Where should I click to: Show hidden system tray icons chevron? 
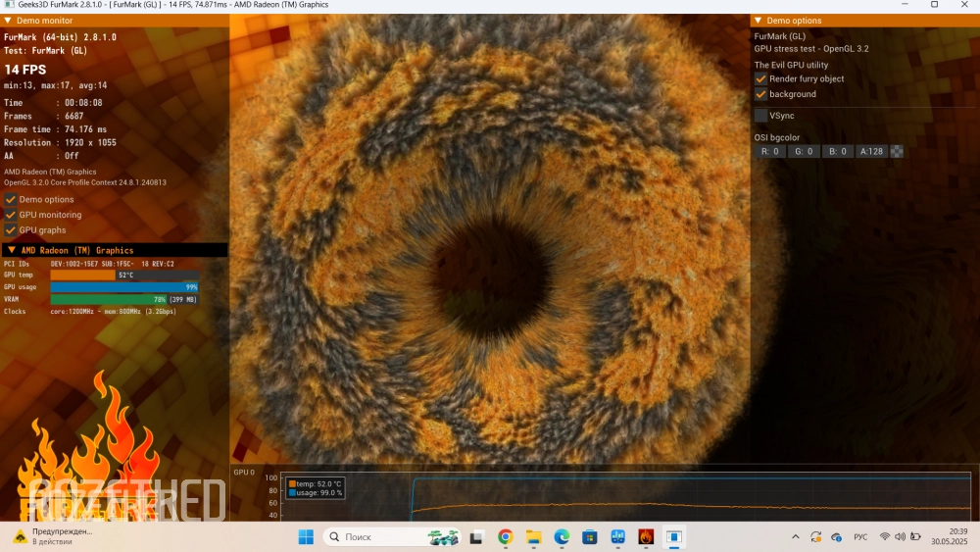coord(796,537)
